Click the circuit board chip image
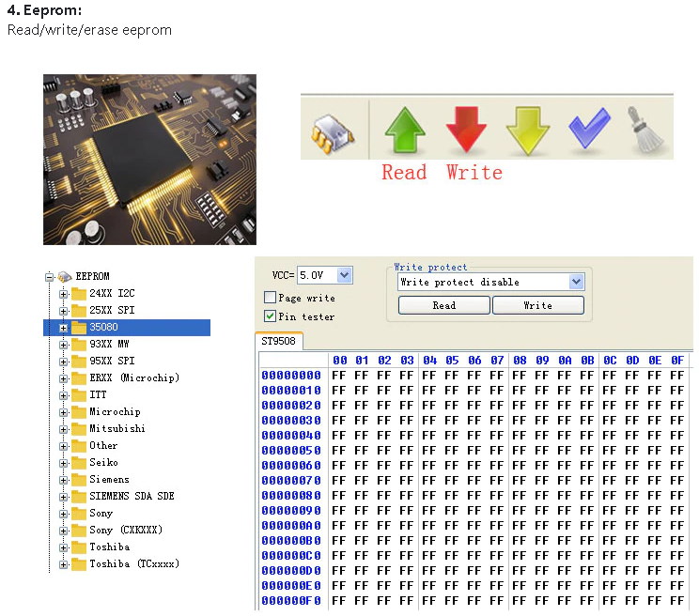 (x=149, y=160)
